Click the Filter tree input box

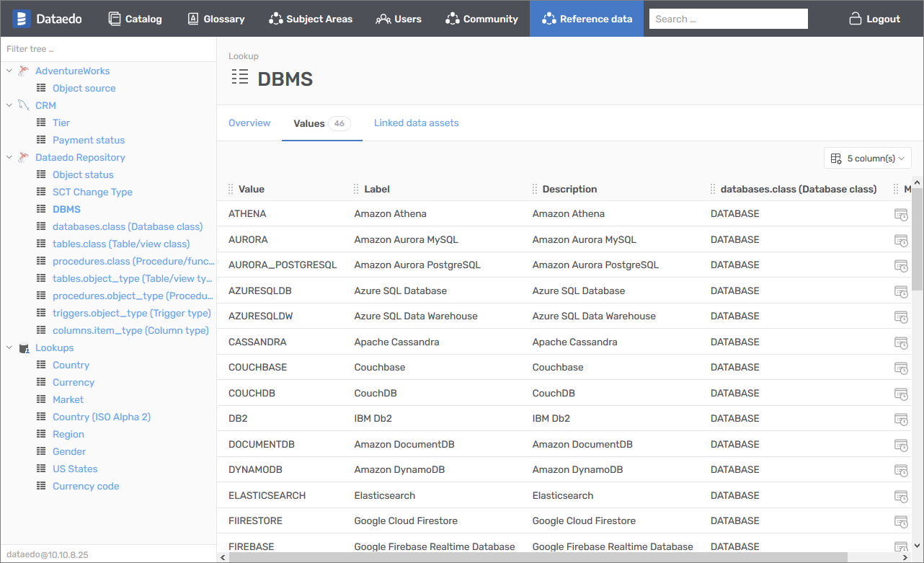click(x=108, y=49)
